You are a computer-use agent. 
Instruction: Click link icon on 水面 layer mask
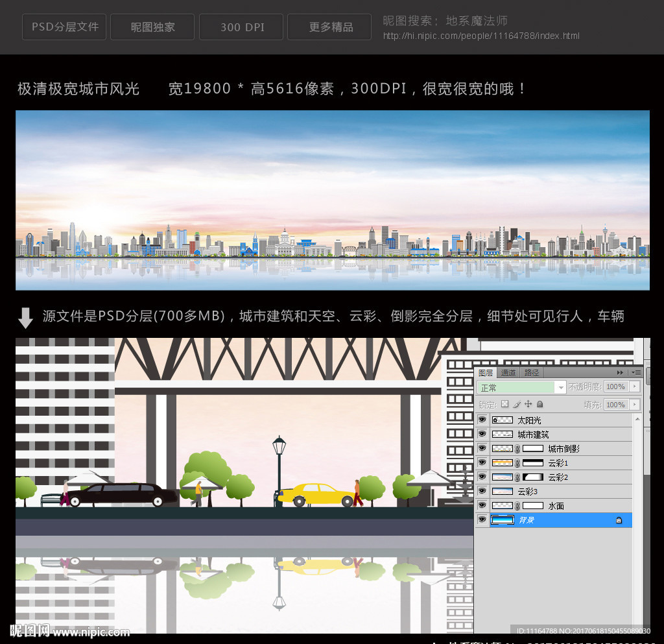click(517, 506)
